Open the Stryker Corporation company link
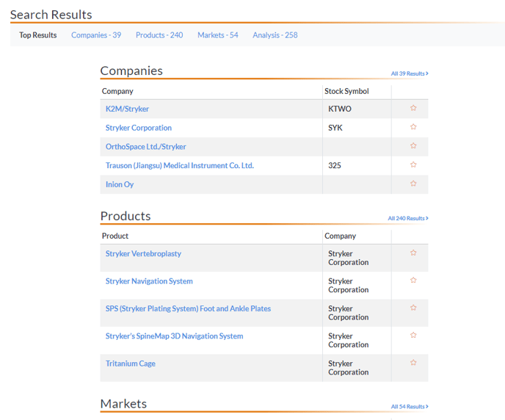The width and height of the screenshot is (505, 420). (x=139, y=128)
